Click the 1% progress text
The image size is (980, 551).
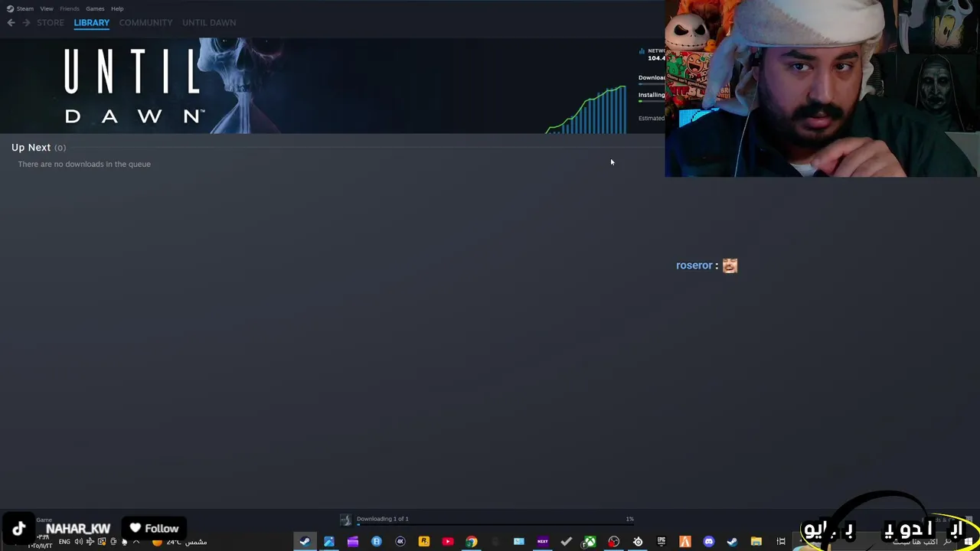point(629,519)
